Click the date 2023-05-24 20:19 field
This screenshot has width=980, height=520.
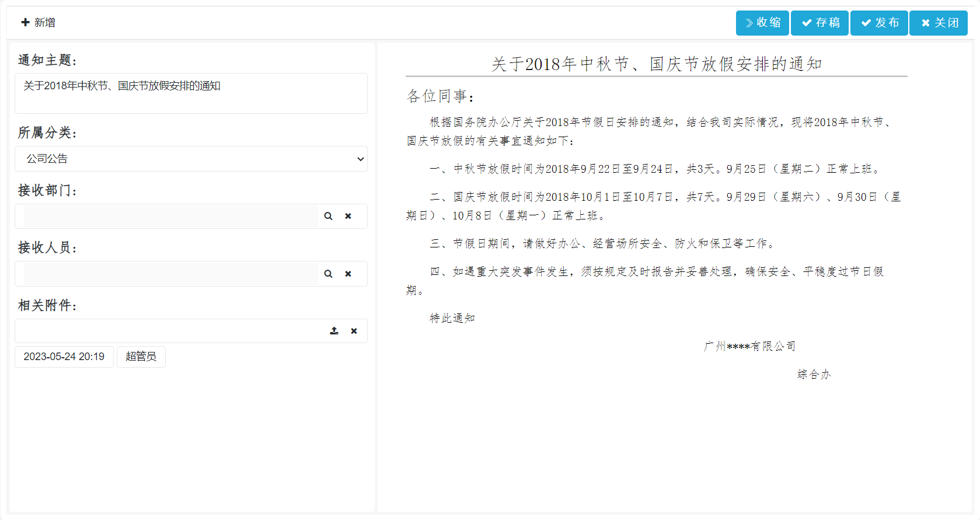(64, 357)
